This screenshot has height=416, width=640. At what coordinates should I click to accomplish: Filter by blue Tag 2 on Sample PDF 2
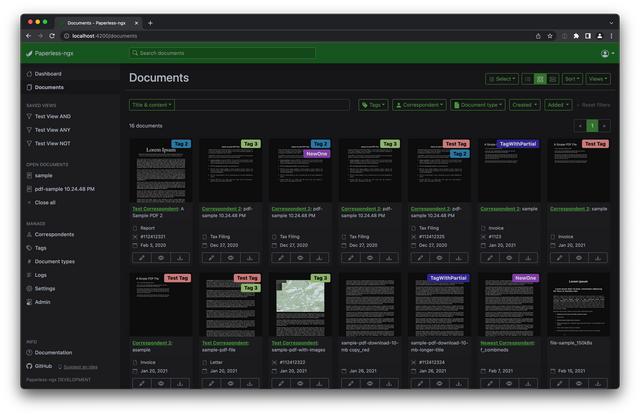[x=181, y=144]
